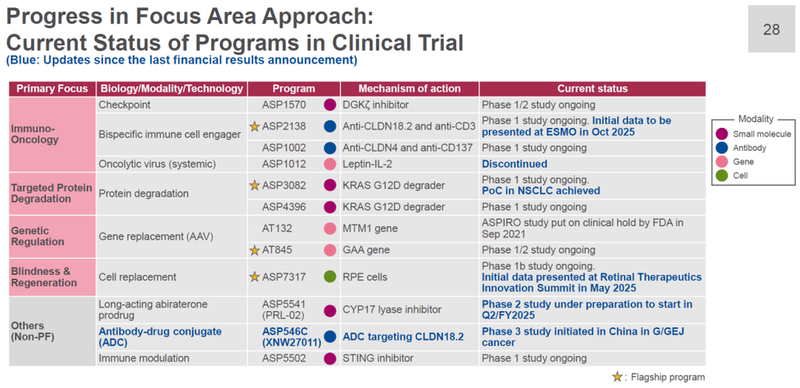Select the Gene legend color swatch
Viewport: 800px width, 388px height.
tap(722, 162)
